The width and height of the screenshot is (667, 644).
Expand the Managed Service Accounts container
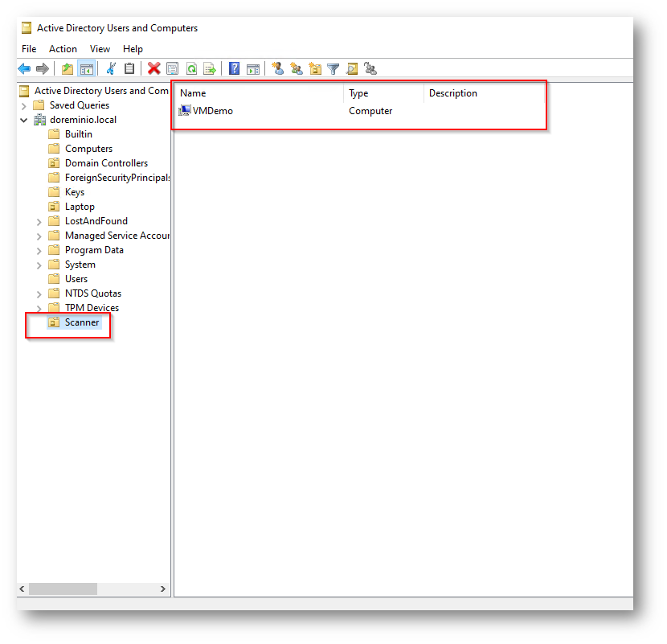point(39,236)
